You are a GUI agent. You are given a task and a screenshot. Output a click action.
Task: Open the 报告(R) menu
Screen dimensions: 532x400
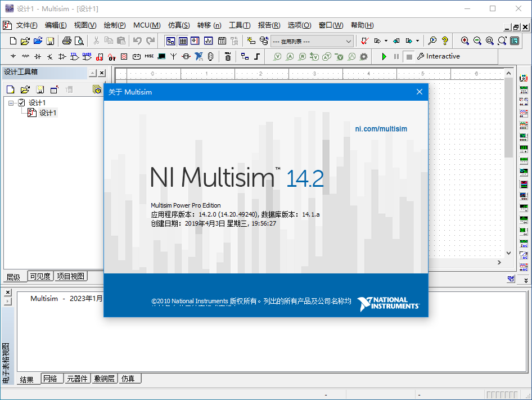[x=269, y=25]
